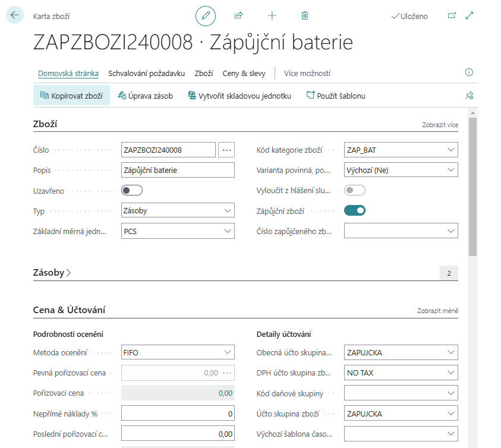This screenshot has height=448, width=501.
Task: Click the Kopírovat zboží button
Action: 71,96
